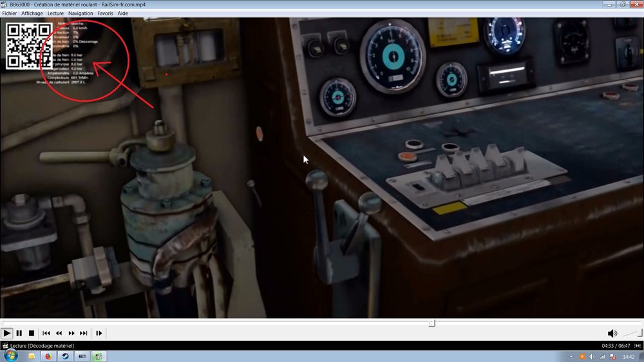
Task: Decrease playback speed with the rewind button
Action: (x=59, y=333)
